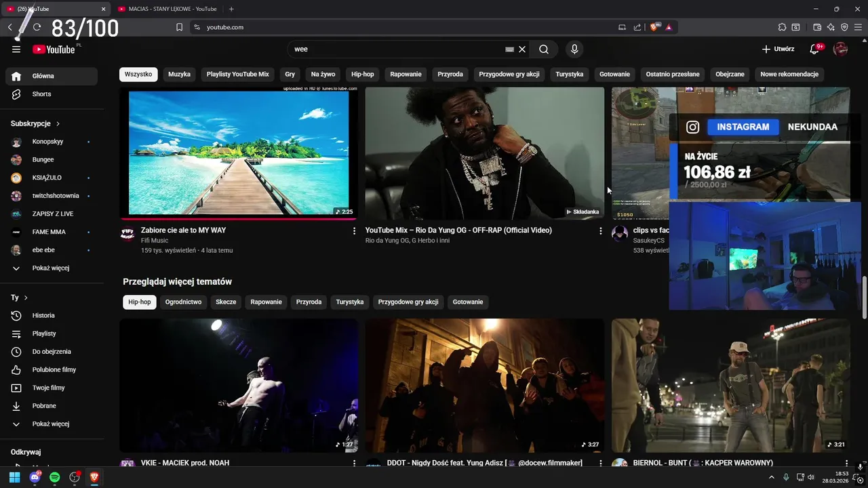This screenshot has width=868, height=488.
Task: Click the Fifi Music channel avatar
Action: [127, 233]
